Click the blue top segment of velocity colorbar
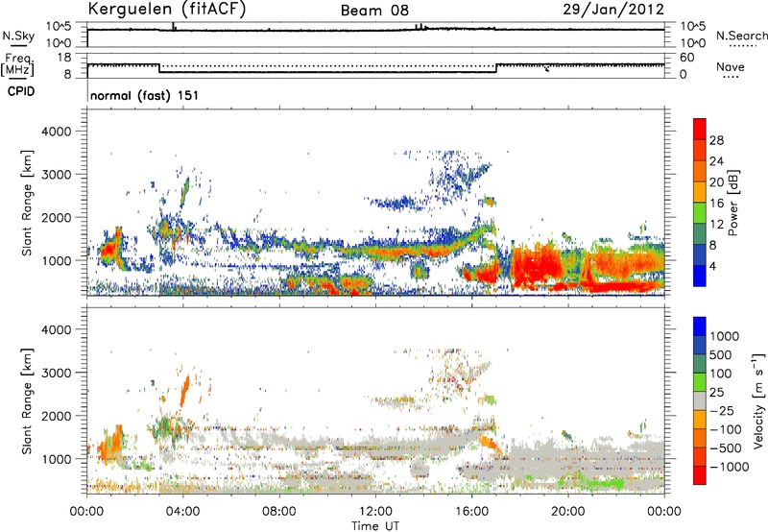The width and height of the screenshot is (768, 532). 700,326
